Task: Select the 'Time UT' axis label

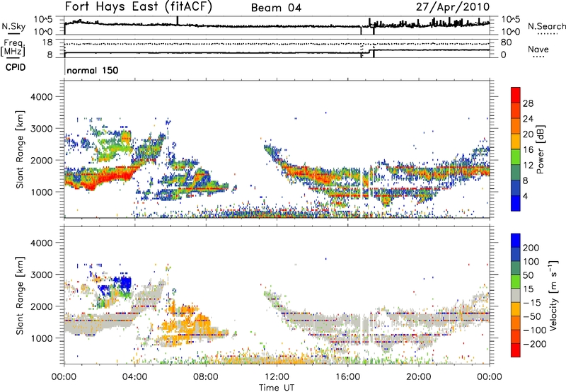Action: pyautogui.click(x=277, y=388)
